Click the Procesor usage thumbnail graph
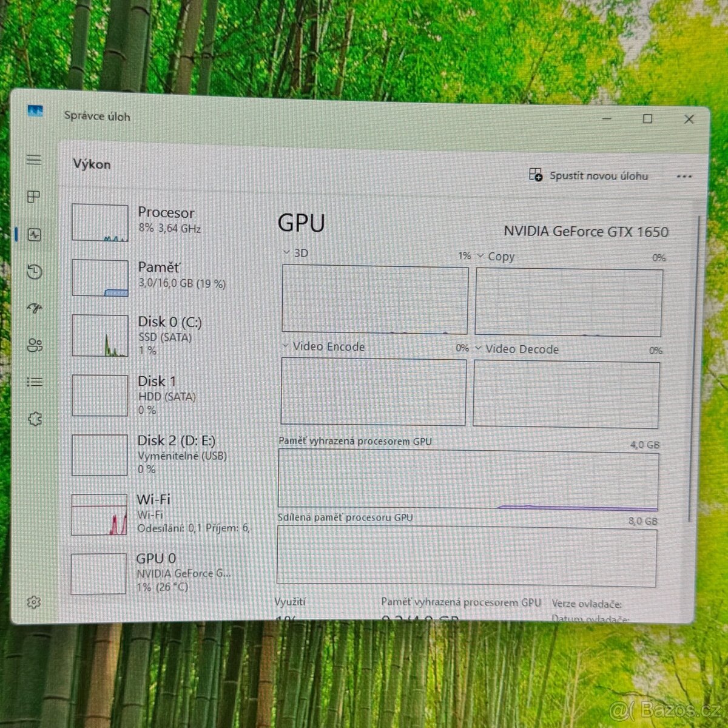The image size is (728, 728). click(x=100, y=223)
